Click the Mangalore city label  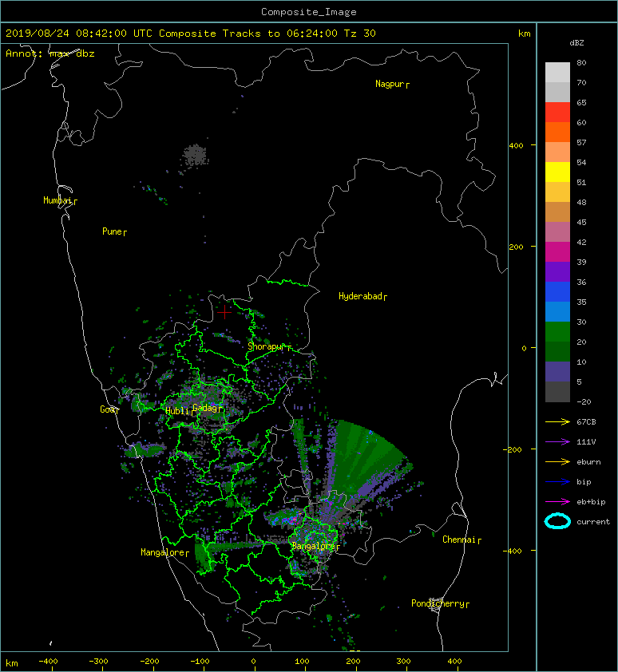pos(164,552)
